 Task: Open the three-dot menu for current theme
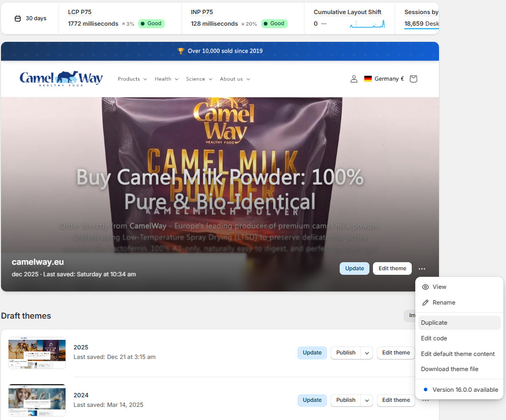coord(422,269)
